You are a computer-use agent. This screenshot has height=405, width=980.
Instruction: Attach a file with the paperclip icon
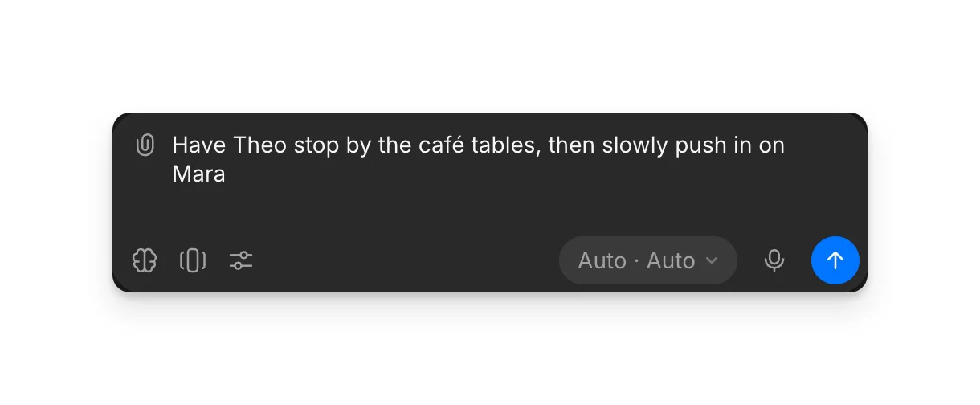point(145,145)
